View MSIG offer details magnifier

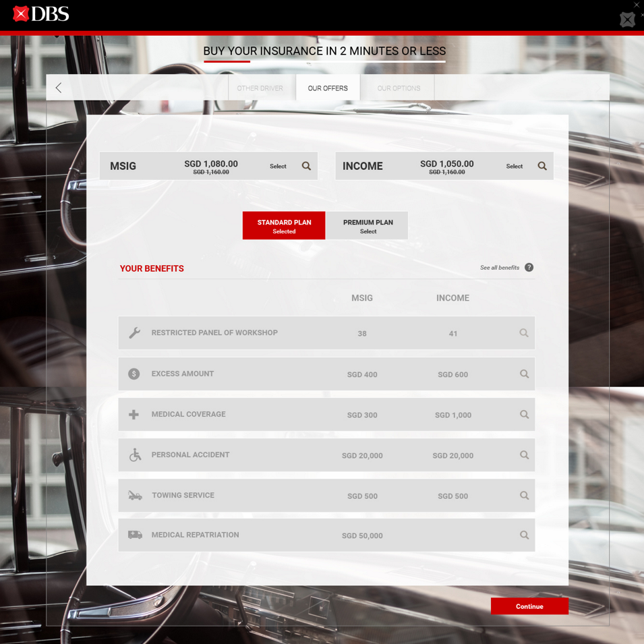(306, 166)
